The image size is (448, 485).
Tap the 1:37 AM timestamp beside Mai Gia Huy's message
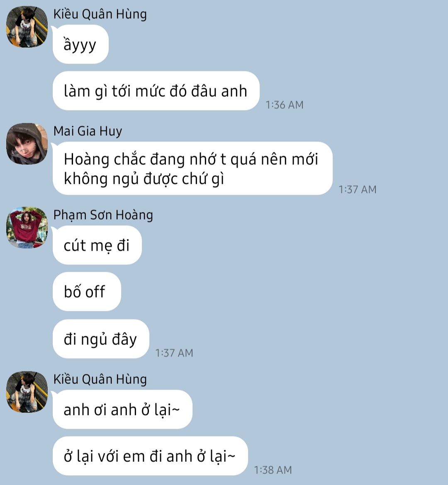tap(358, 189)
